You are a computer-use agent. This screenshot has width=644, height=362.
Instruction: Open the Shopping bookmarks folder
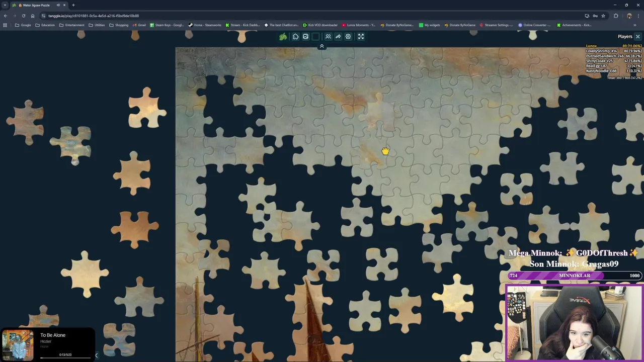point(119,25)
